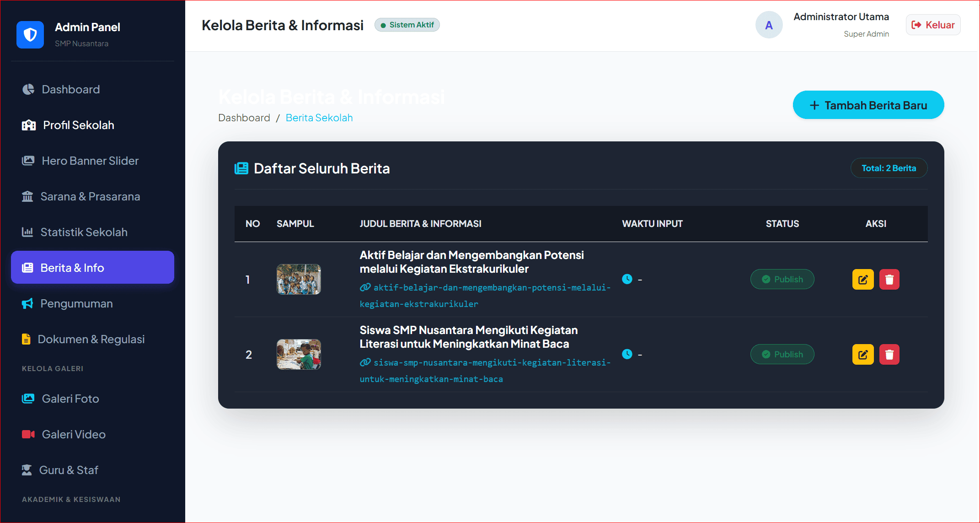This screenshot has width=980, height=523.
Task: Click the Dashboard breadcrumb link
Action: tap(244, 118)
